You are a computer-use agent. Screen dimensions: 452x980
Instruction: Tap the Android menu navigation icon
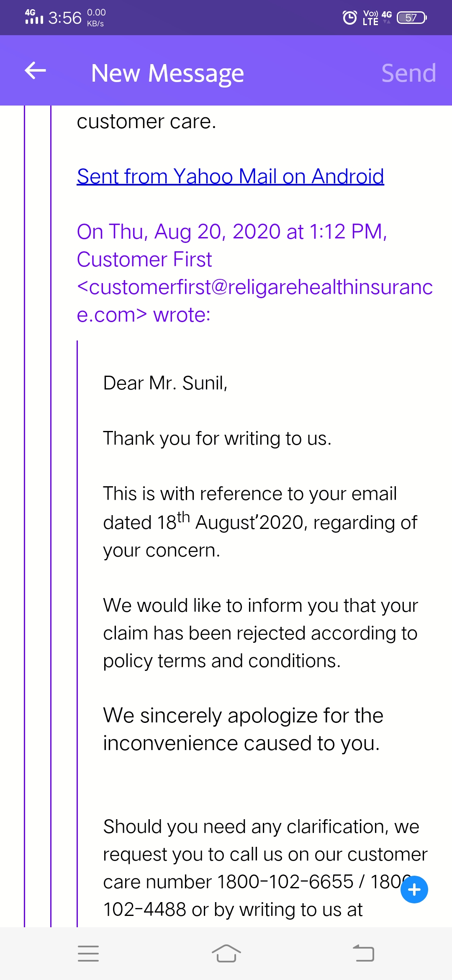click(x=88, y=953)
